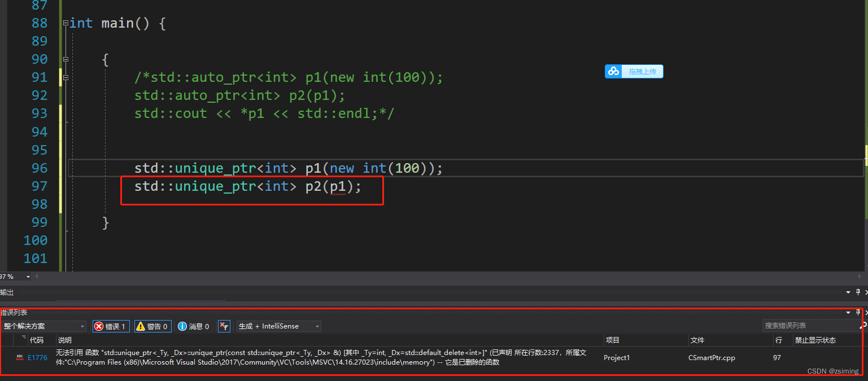This screenshot has height=381, width=868.
Task: Toggle the 错误 1 errors filter
Action: point(111,326)
